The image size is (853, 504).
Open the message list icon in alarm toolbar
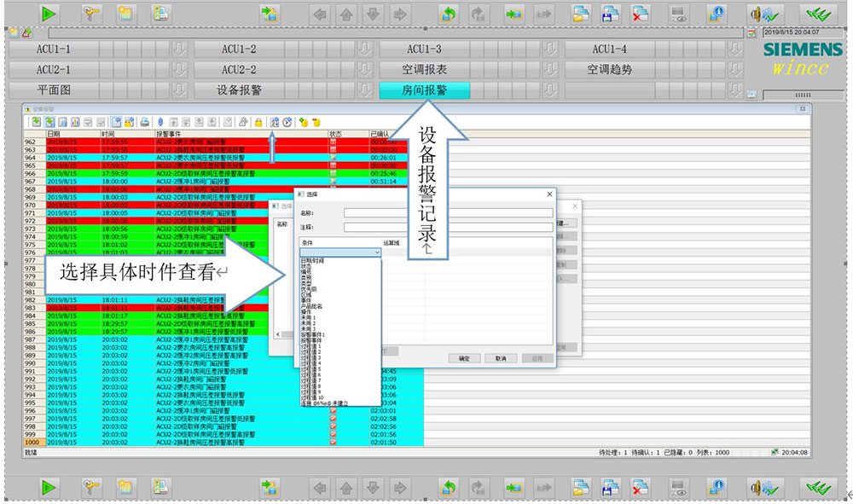point(37,122)
